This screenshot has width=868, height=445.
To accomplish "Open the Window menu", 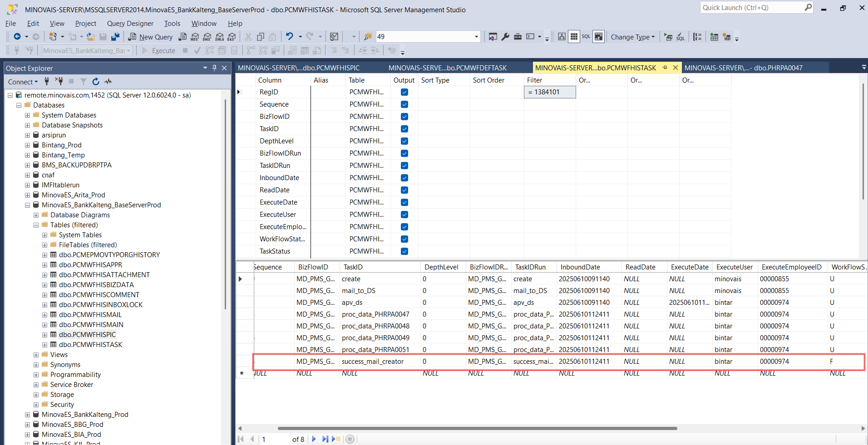I will click(204, 24).
